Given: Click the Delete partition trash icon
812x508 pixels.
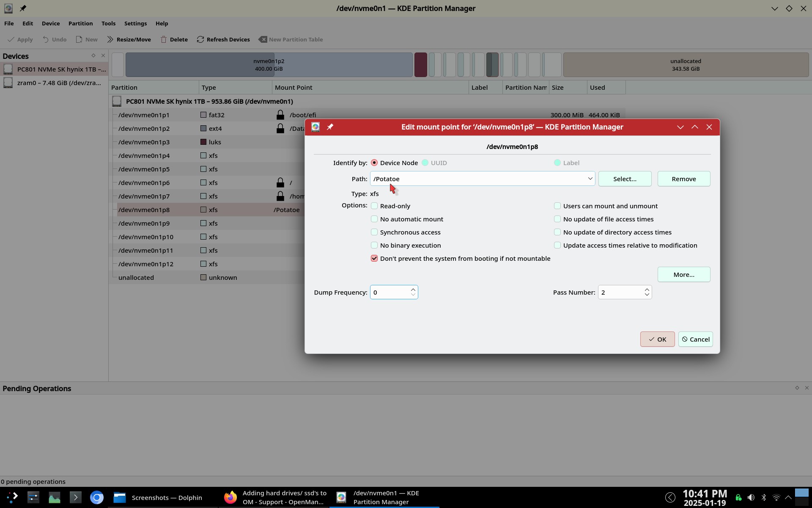Looking at the screenshot, I should 164,39.
